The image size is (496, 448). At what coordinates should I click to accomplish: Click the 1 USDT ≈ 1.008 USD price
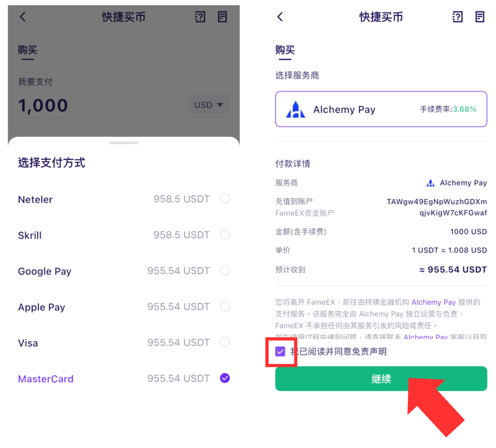point(449,250)
